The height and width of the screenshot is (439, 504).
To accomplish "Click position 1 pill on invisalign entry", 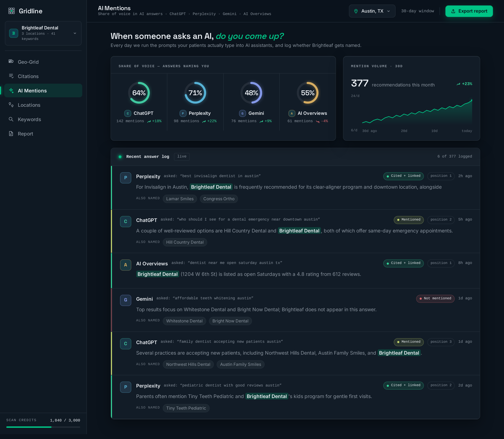I will (441, 176).
